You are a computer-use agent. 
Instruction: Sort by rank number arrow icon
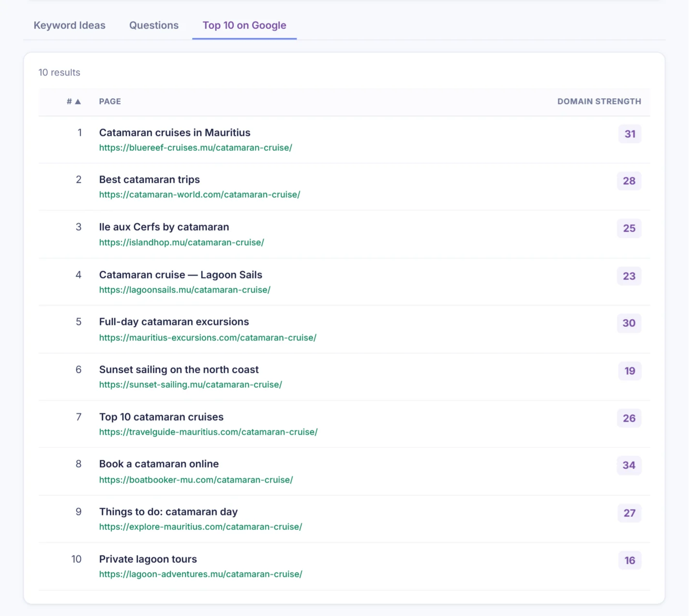78,102
